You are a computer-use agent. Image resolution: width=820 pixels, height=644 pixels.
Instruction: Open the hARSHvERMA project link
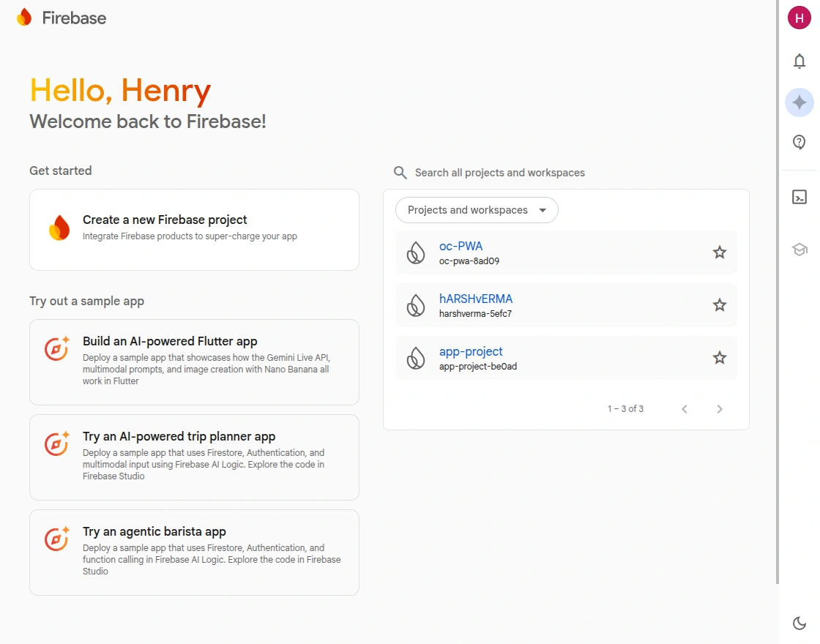tap(476, 299)
